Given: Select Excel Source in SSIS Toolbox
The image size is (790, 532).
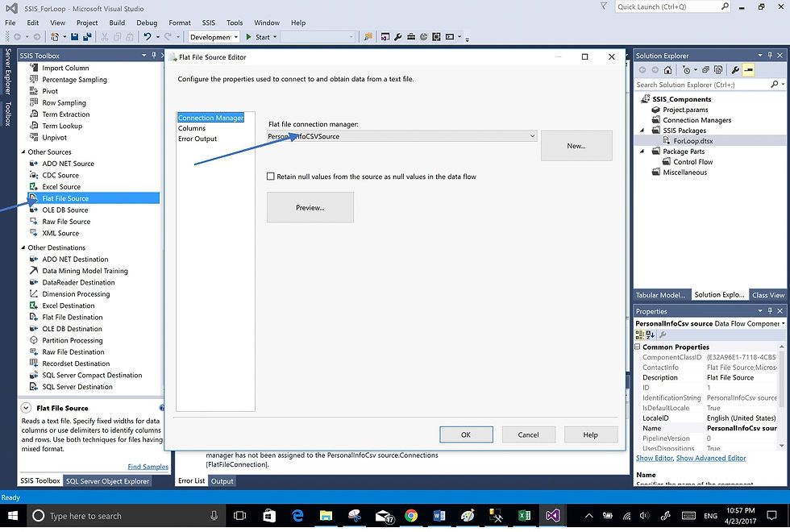Looking at the screenshot, I should pos(61,186).
